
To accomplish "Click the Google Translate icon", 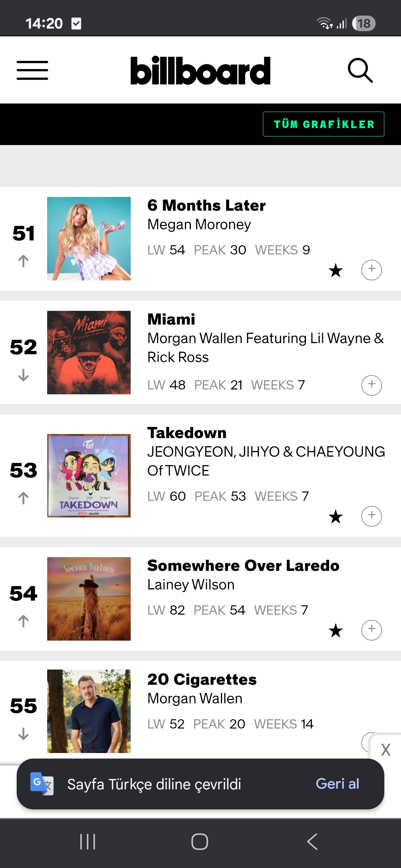I will (x=42, y=784).
